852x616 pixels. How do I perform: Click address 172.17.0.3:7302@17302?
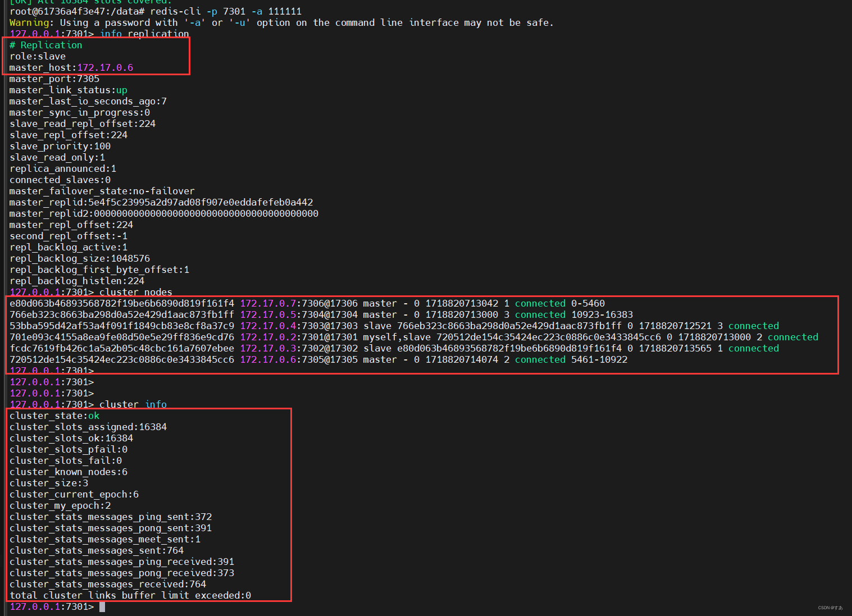pos(299,348)
